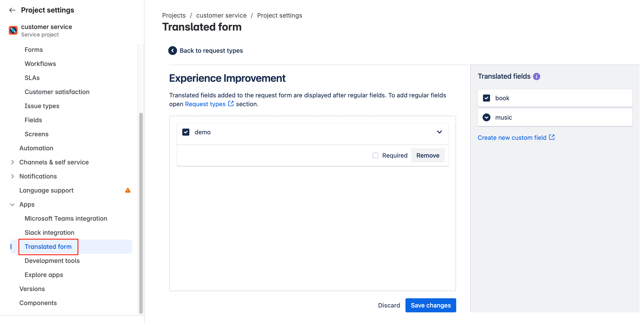
Task: Click the Save changes button
Action: [431, 305]
